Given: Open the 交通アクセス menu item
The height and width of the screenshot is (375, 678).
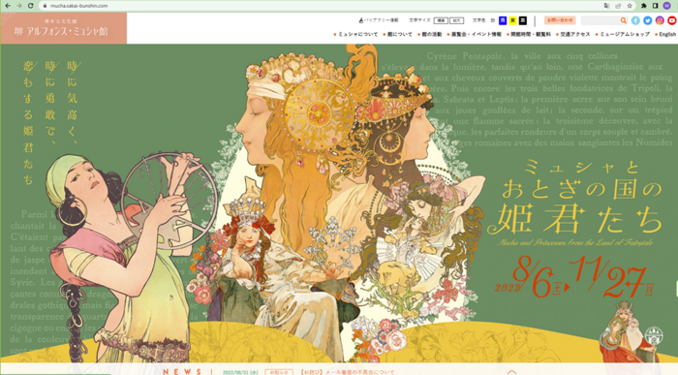Looking at the screenshot, I should [x=575, y=34].
